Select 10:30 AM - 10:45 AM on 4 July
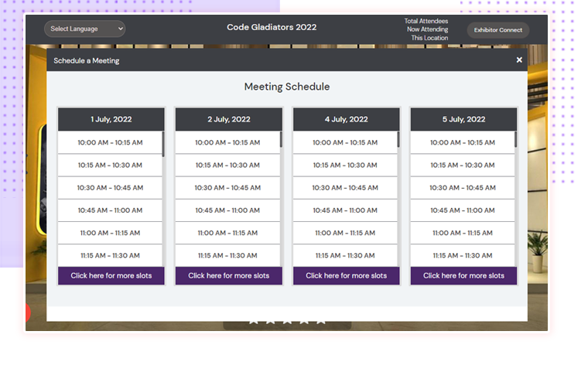Viewport: 588px width, 379px height. point(345,188)
